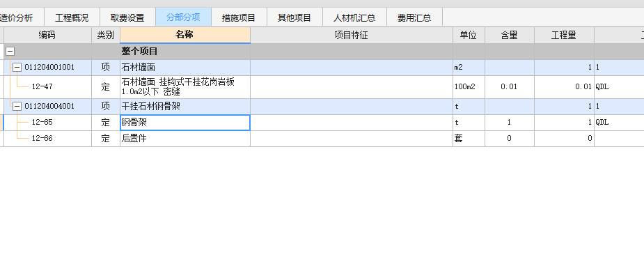Screen dimensions: 644x269
Task: Collapse item 011204001001 tree node
Action: (x=17, y=68)
